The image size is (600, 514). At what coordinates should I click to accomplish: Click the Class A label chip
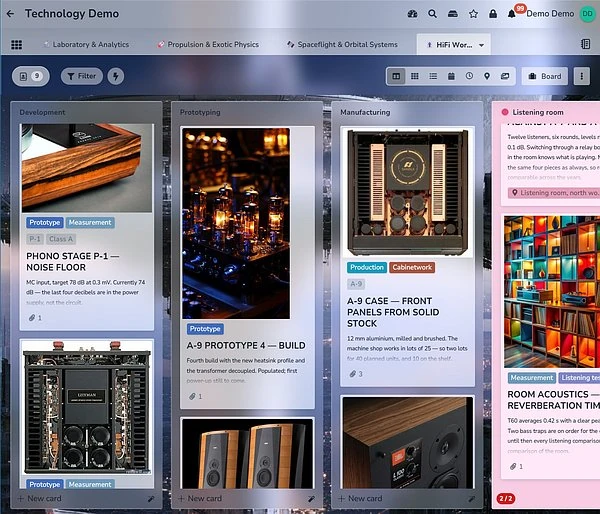[61, 239]
